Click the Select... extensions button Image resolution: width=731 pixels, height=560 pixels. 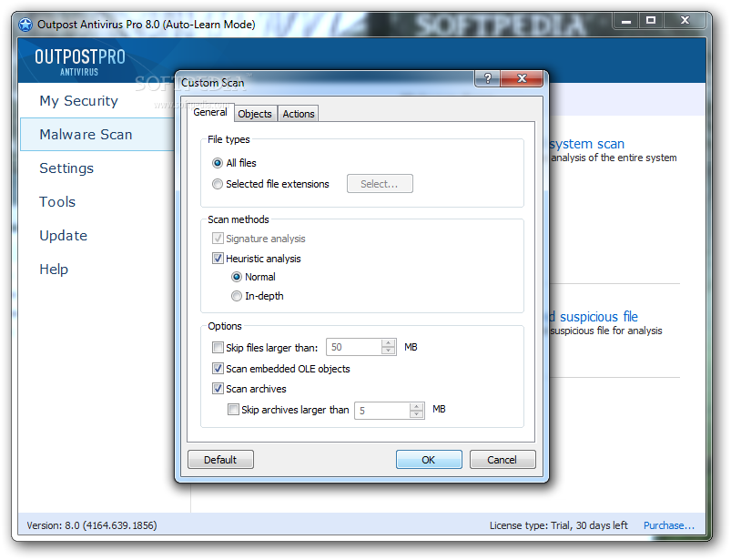tap(380, 184)
